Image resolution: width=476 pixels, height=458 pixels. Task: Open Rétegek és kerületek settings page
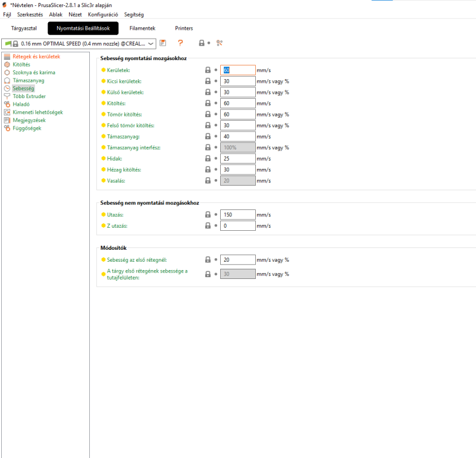pos(36,57)
